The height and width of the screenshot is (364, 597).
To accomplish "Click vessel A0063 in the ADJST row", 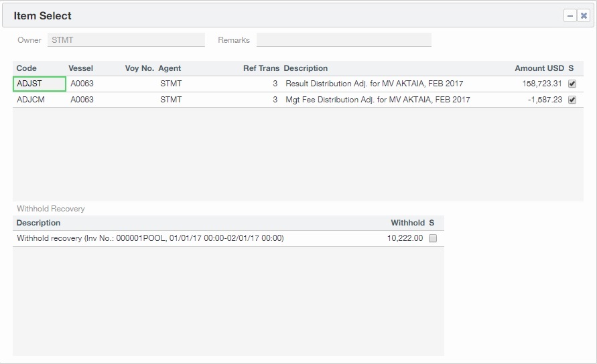I will tap(82, 84).
